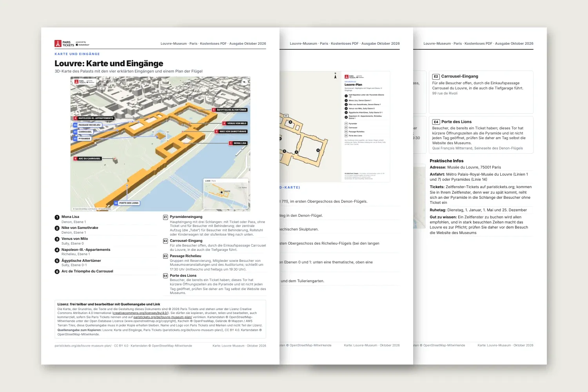588x392 pixels.
Task: Click the CARROUSEL label on the 3D map
Action: coord(83,132)
